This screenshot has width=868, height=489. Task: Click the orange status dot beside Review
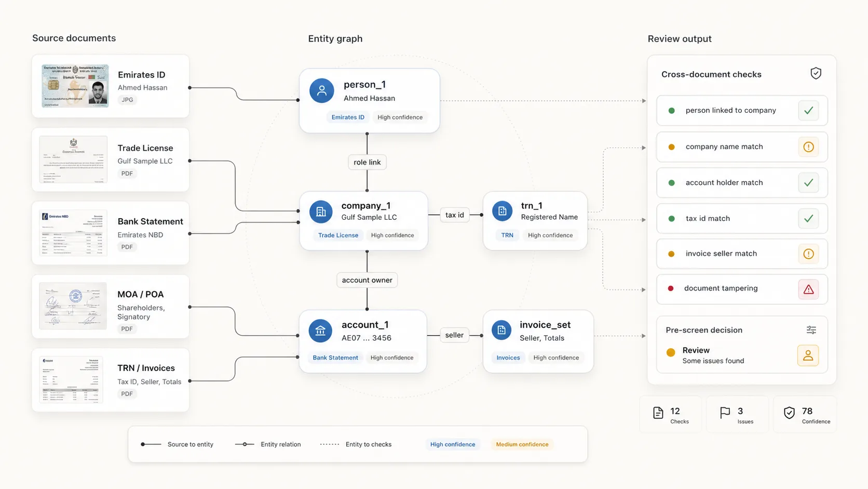[671, 352]
